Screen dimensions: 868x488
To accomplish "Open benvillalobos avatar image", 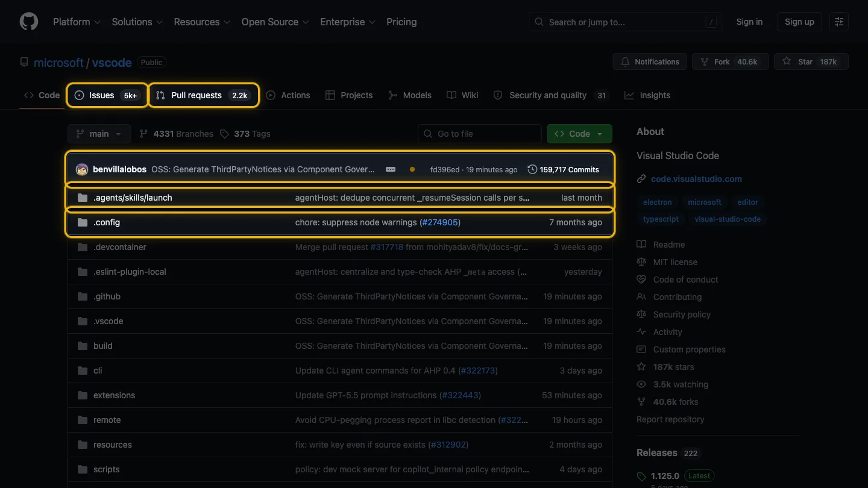I will (82, 169).
